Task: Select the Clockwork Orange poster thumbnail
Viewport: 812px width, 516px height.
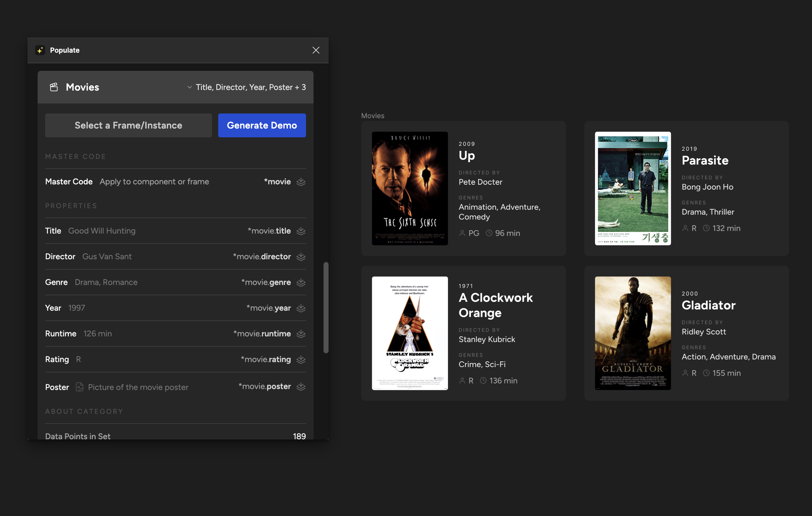Action: [410, 333]
